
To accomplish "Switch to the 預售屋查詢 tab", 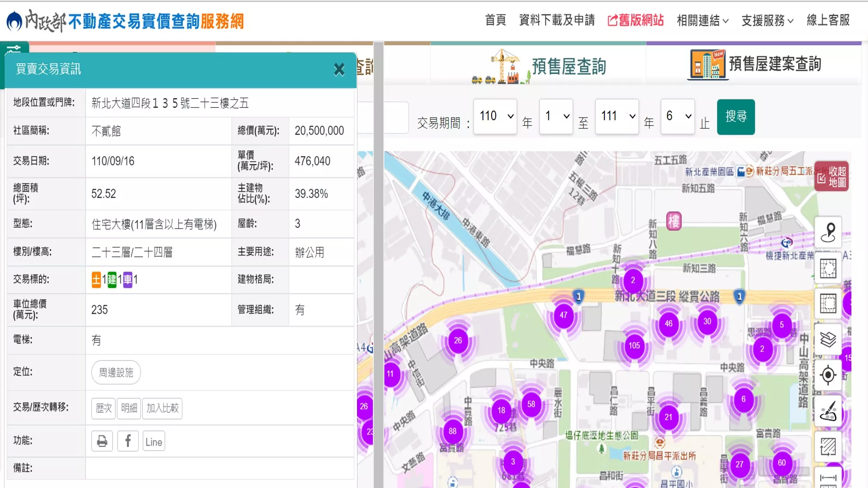I will (x=538, y=66).
